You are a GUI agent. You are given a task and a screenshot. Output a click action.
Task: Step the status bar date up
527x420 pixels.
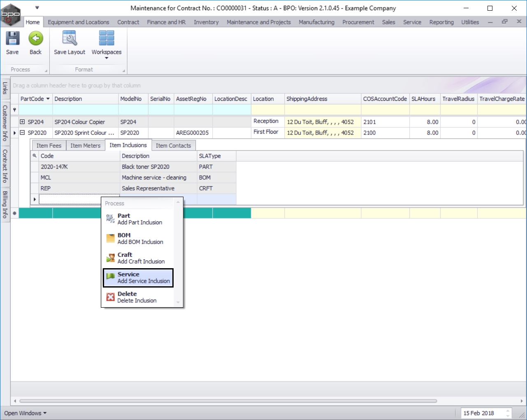coord(508,411)
